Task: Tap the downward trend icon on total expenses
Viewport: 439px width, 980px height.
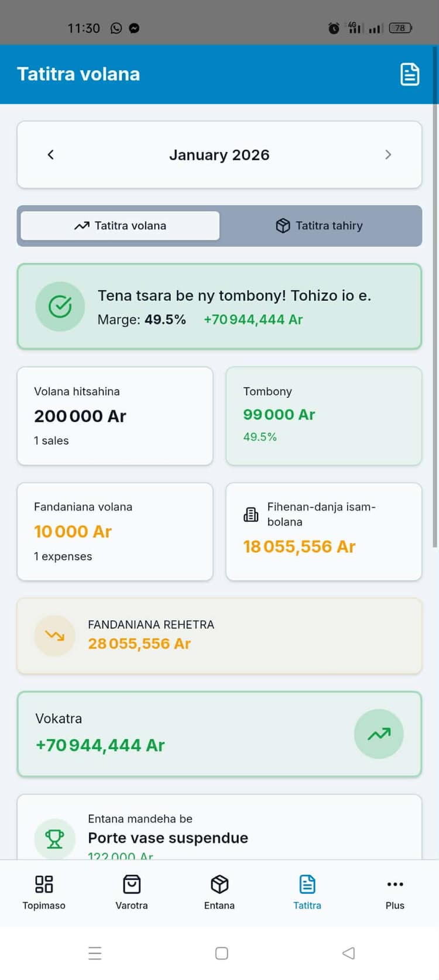Action: tap(55, 635)
